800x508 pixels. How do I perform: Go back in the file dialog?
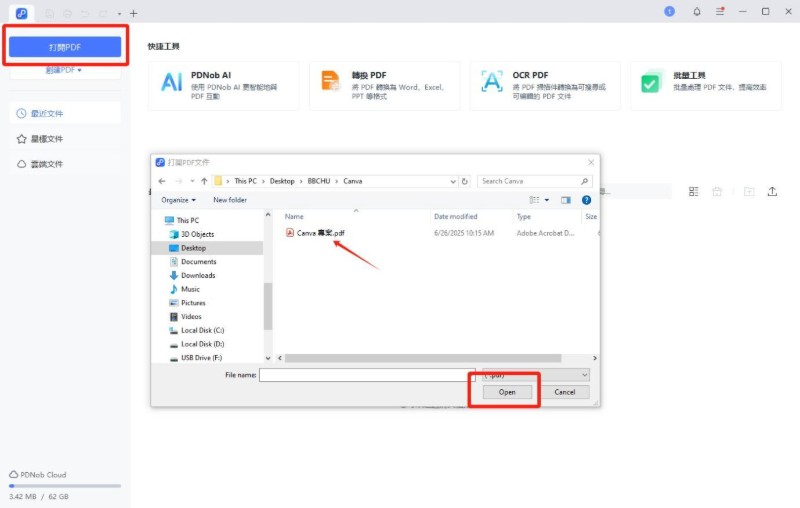pos(162,181)
